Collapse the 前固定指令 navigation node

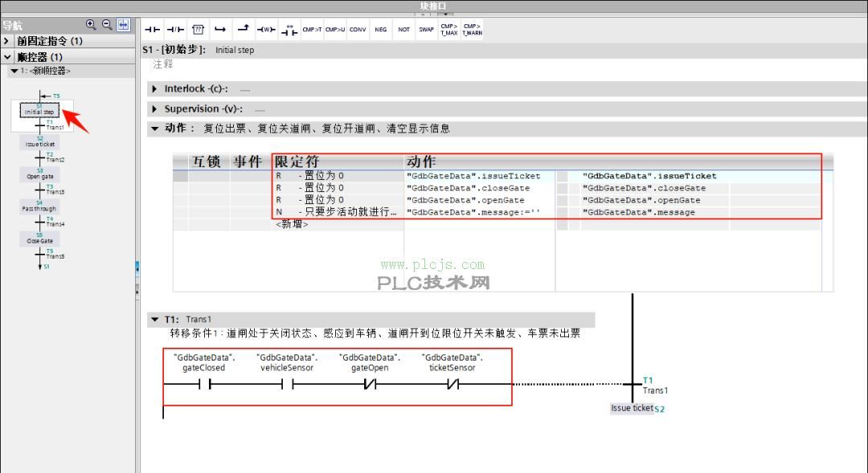pos(6,40)
